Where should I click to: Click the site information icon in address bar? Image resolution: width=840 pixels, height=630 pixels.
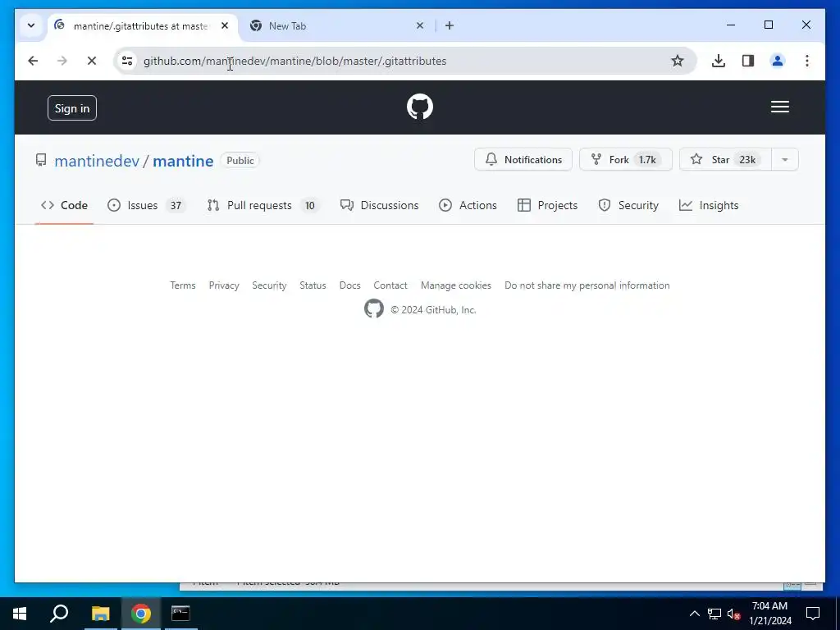click(127, 61)
